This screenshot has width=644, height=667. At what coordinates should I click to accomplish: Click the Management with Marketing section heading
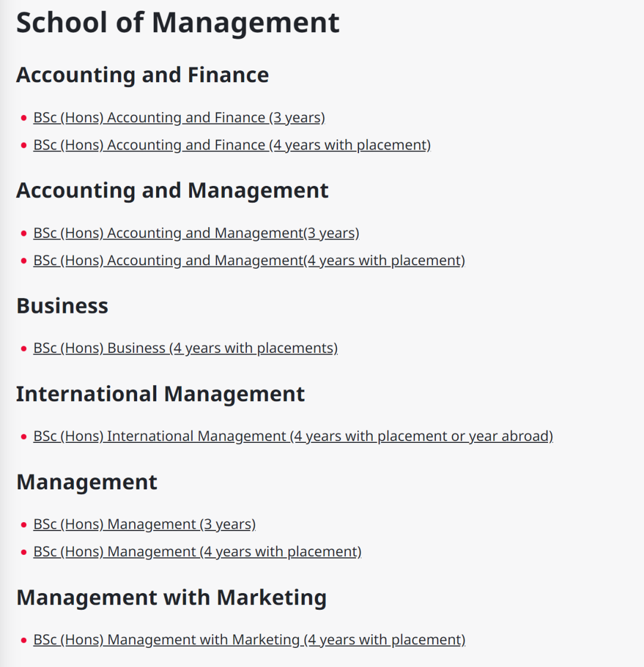[172, 598]
